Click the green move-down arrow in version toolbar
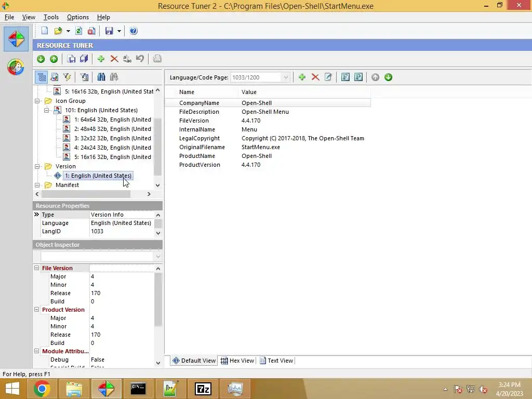 coord(388,77)
